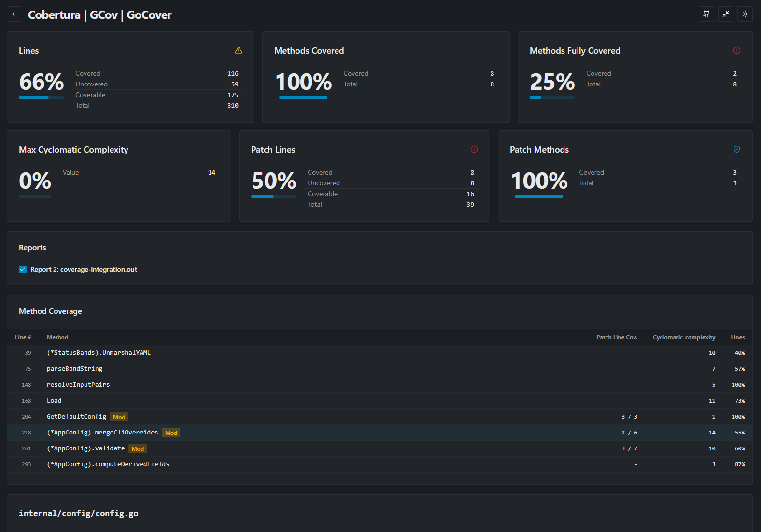Toggle light theme with the sun icon
Viewport: 761px width, 532px height.
pyautogui.click(x=745, y=14)
